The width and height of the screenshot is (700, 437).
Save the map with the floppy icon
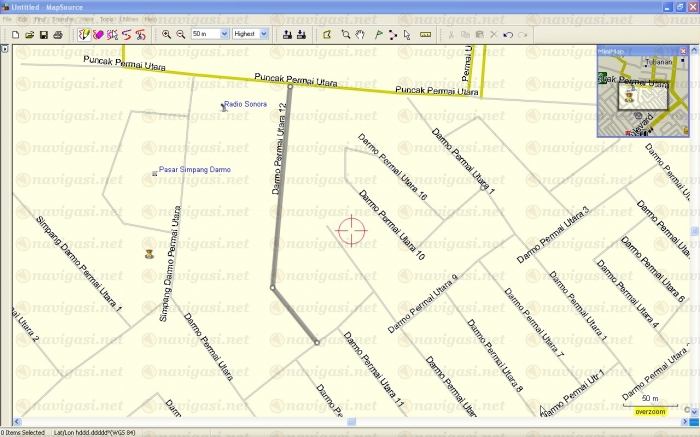tap(43, 34)
